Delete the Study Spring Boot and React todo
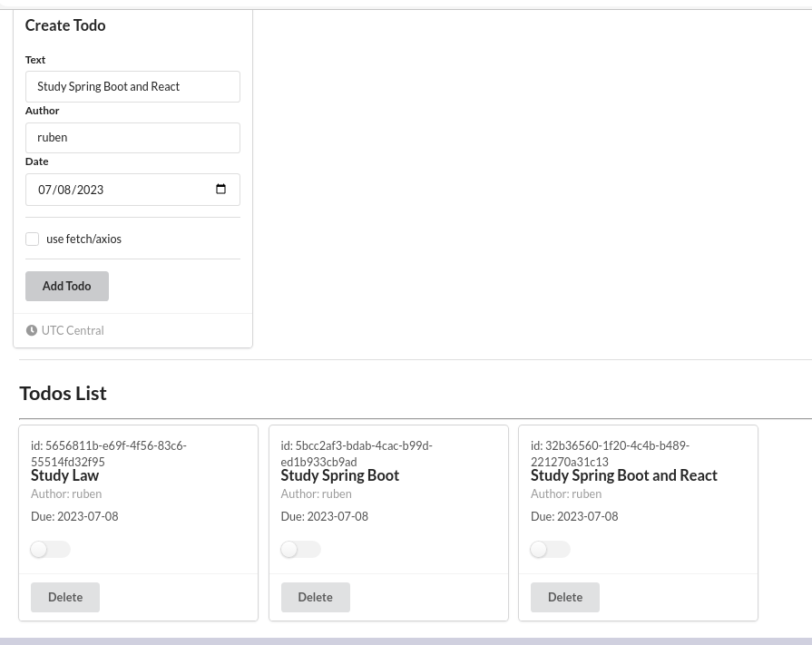812x645 pixels. pos(565,597)
